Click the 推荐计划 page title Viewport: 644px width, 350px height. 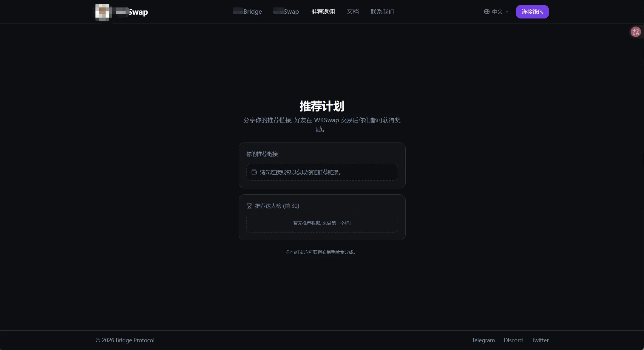[x=322, y=106]
